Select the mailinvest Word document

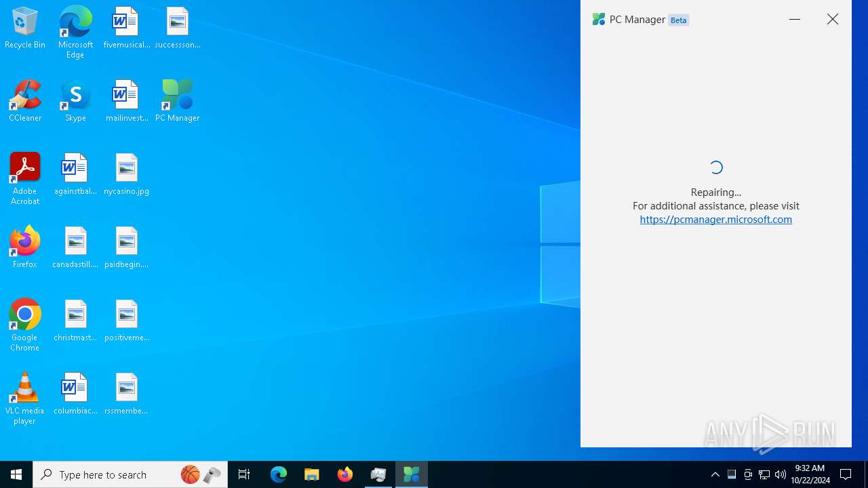(126, 101)
